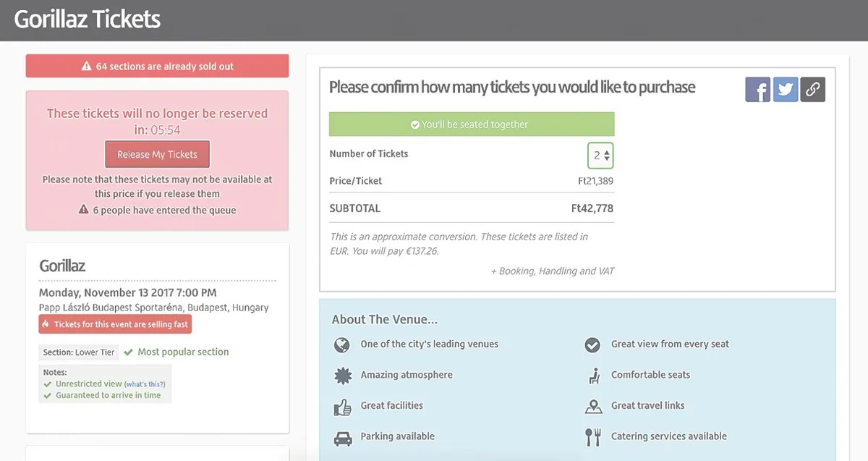Click the Gorillaz Tickets page heading
Image resolution: width=868 pixels, height=461 pixels.
pos(88,19)
